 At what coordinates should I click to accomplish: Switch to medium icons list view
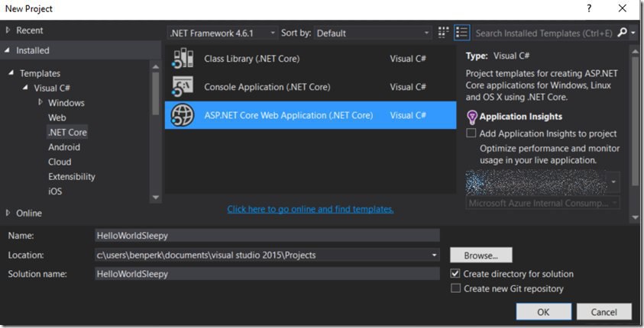click(x=461, y=33)
